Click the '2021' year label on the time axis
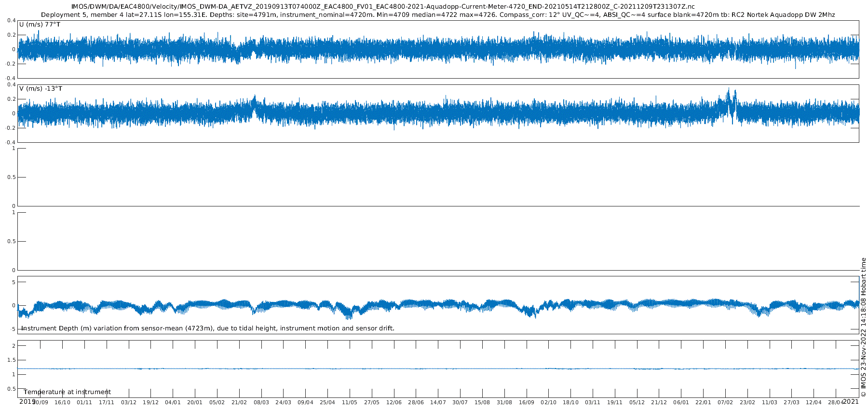868x410 pixels. click(x=851, y=401)
